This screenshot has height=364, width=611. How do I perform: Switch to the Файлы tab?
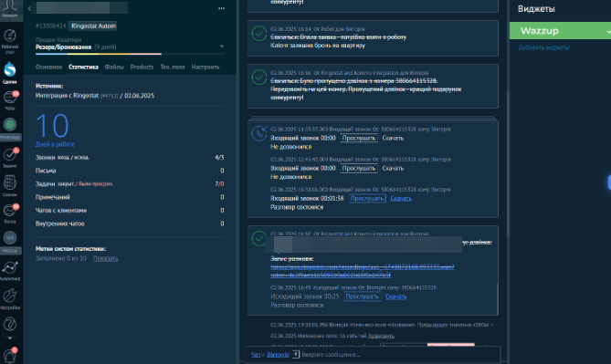pyautogui.click(x=114, y=67)
